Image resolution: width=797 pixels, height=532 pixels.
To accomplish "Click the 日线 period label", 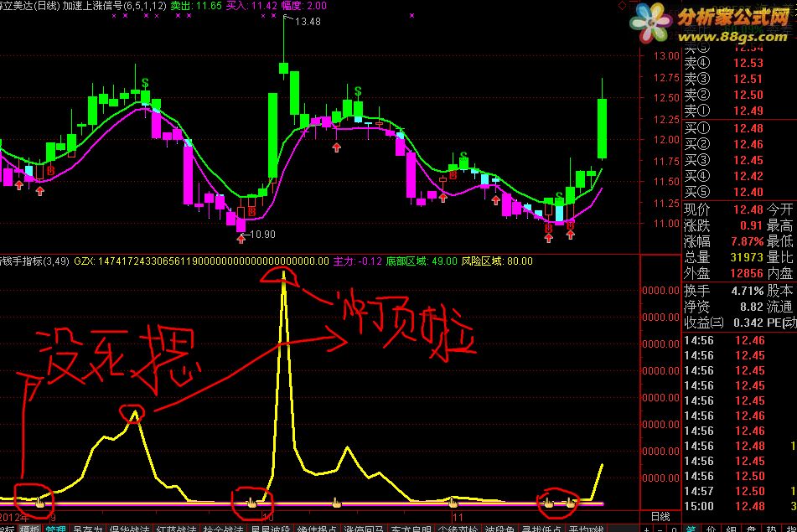I will tap(660, 517).
